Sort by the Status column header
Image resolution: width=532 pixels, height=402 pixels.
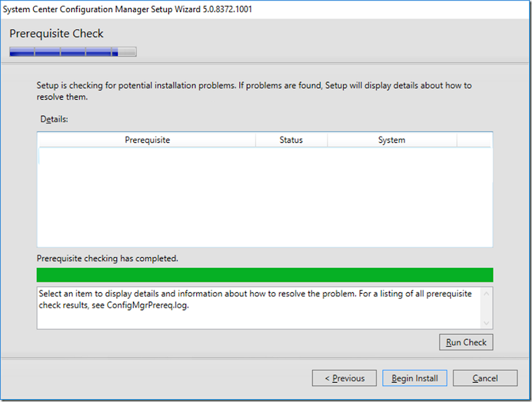pos(291,140)
